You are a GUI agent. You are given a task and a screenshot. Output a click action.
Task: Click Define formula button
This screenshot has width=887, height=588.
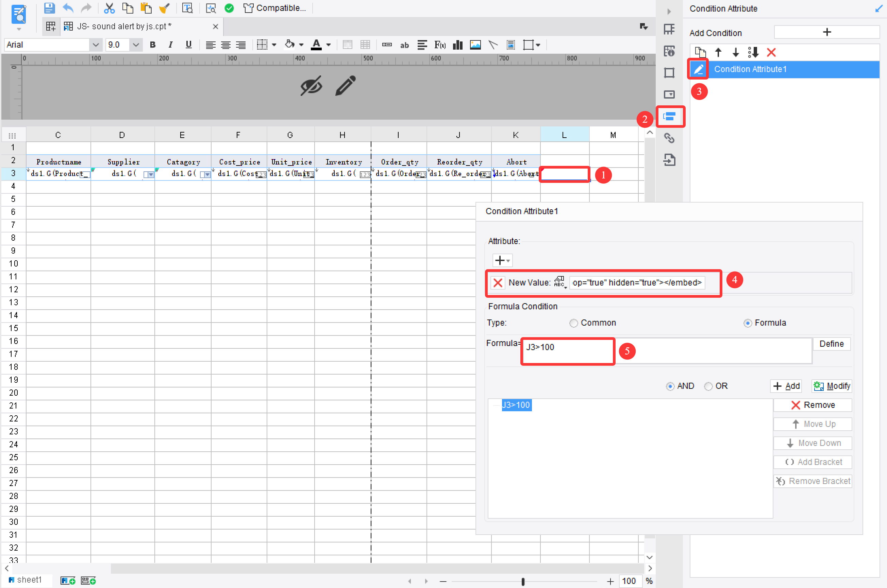[832, 344]
